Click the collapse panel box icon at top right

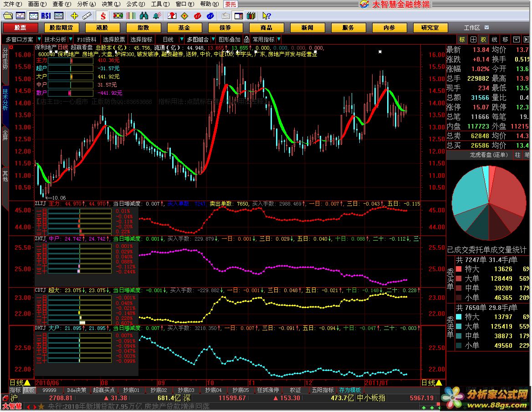[516, 39]
